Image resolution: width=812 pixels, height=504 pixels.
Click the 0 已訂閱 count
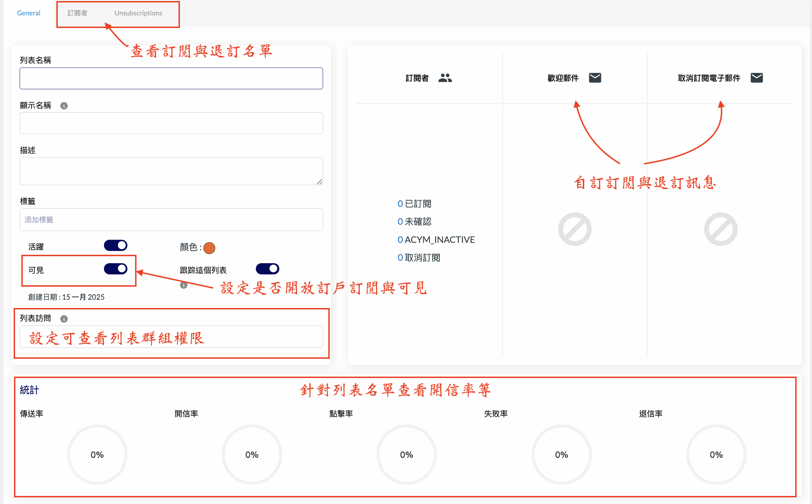[x=414, y=204]
